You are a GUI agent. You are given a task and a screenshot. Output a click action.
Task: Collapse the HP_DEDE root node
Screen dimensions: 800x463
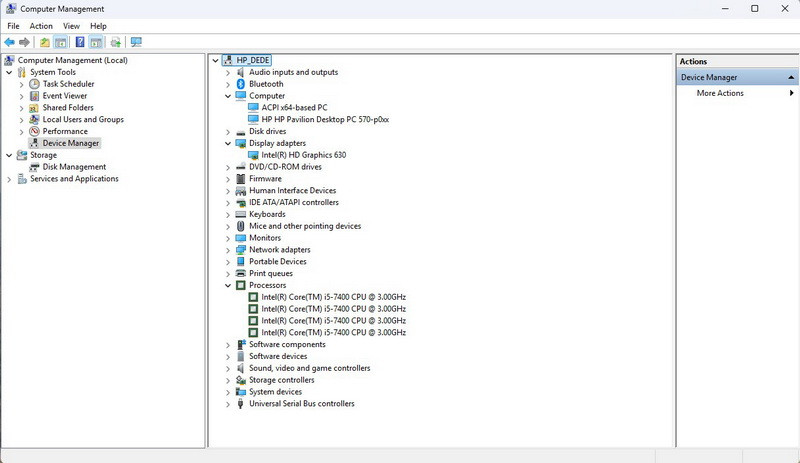point(216,60)
